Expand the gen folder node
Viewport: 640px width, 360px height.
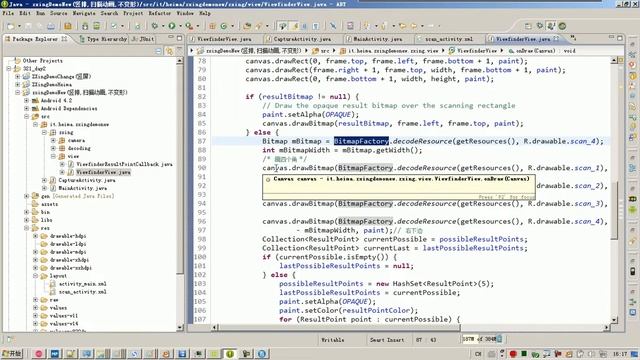click(x=27, y=196)
